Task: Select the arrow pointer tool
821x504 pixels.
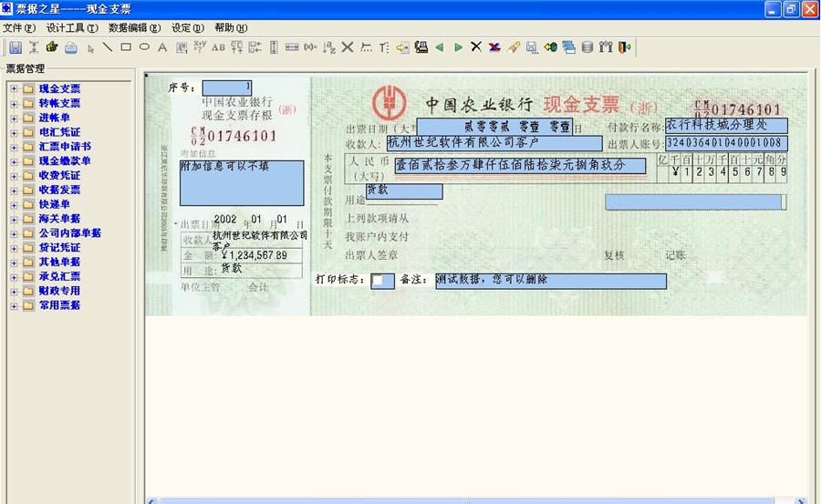Action: tap(90, 48)
